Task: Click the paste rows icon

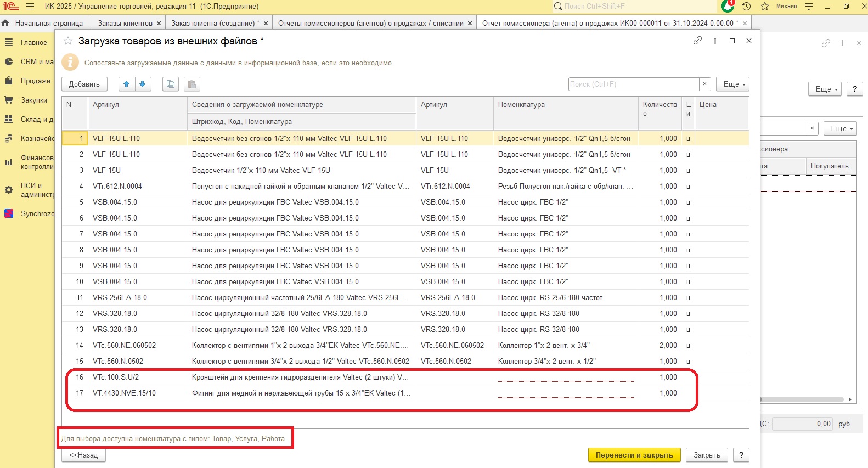Action: tap(191, 84)
